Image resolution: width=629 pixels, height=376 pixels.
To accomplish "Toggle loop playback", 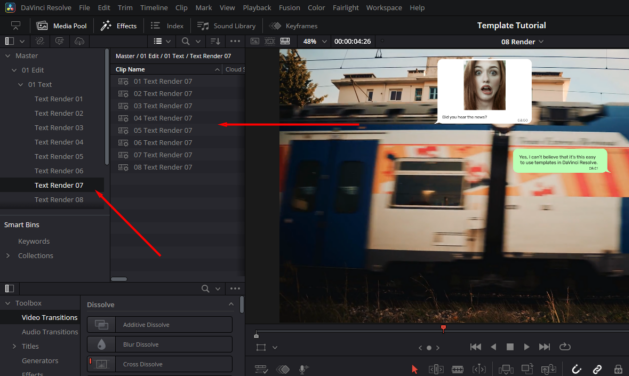I will click(x=565, y=346).
